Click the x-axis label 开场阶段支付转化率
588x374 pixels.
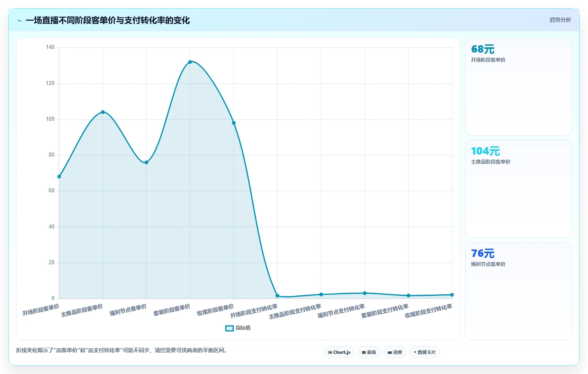(254, 311)
